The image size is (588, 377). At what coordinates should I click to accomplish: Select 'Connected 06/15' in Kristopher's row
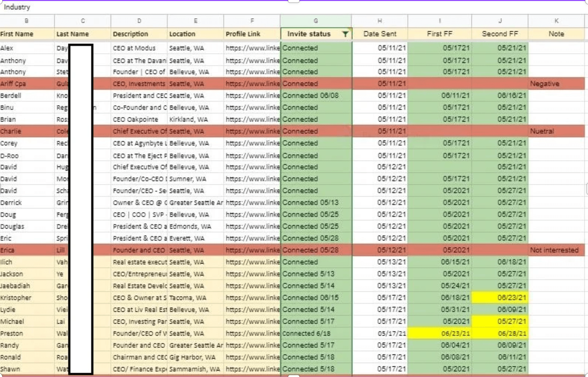tap(316, 298)
